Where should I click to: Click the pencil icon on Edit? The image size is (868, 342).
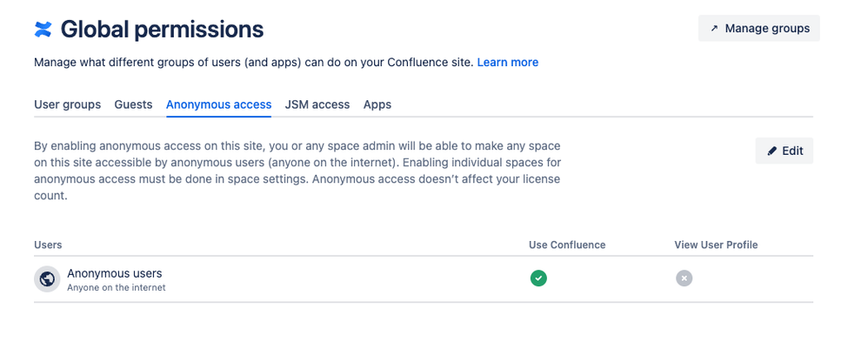click(x=771, y=151)
